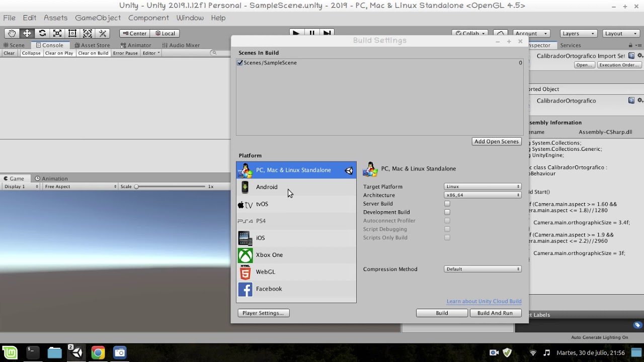Select Xbox One platform
Image resolution: width=644 pixels, height=362 pixels.
pyautogui.click(x=296, y=255)
